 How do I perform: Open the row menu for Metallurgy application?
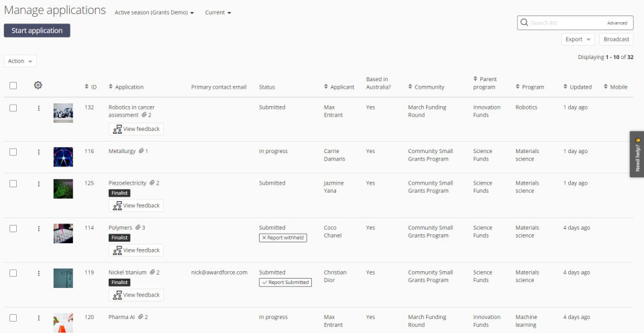coord(38,152)
